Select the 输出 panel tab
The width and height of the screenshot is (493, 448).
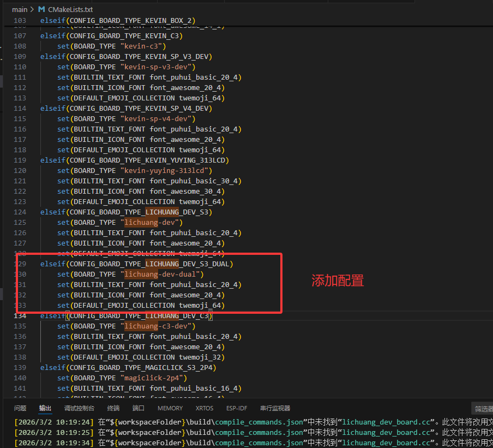point(45,408)
